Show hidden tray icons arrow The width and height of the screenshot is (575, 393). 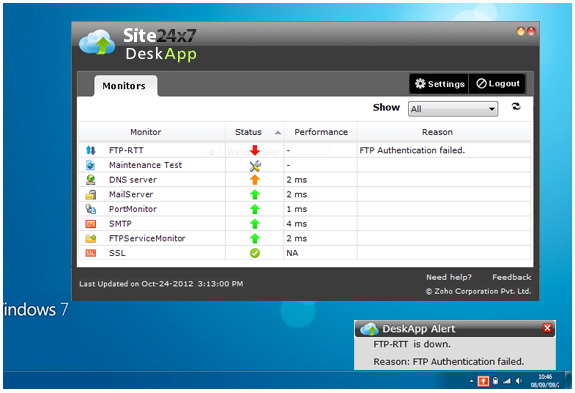click(471, 382)
